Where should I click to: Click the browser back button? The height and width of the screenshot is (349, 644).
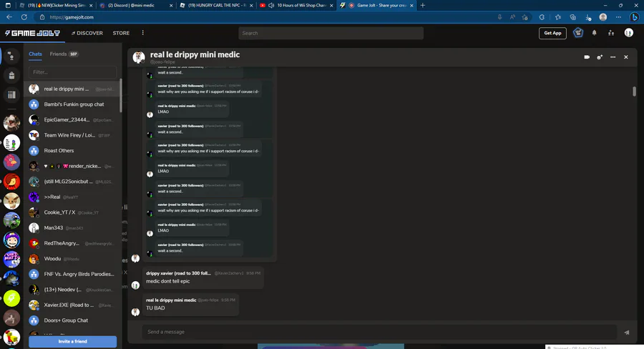tap(9, 17)
